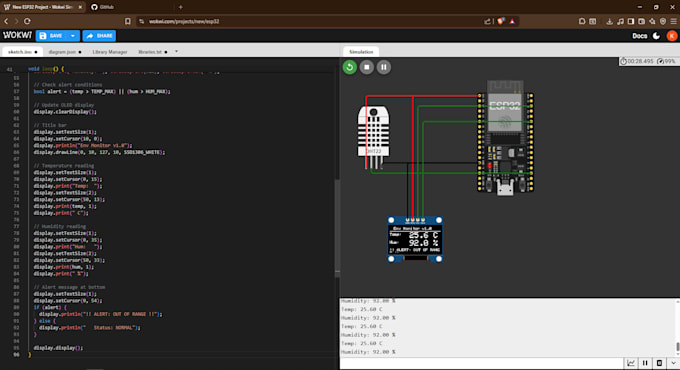Toggle dark mode moon icon
Viewport: 680px width, 370px height.
click(657, 36)
